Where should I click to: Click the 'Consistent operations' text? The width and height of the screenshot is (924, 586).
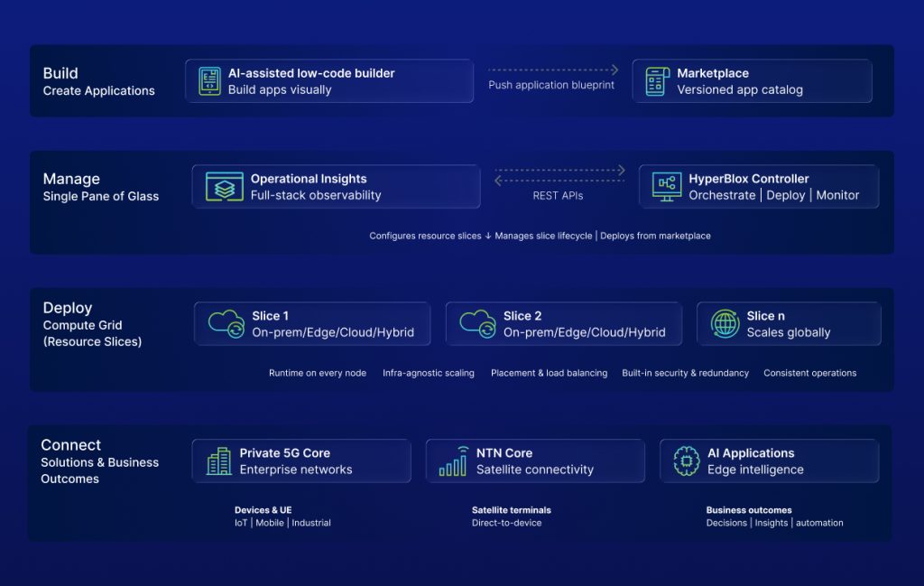(810, 373)
